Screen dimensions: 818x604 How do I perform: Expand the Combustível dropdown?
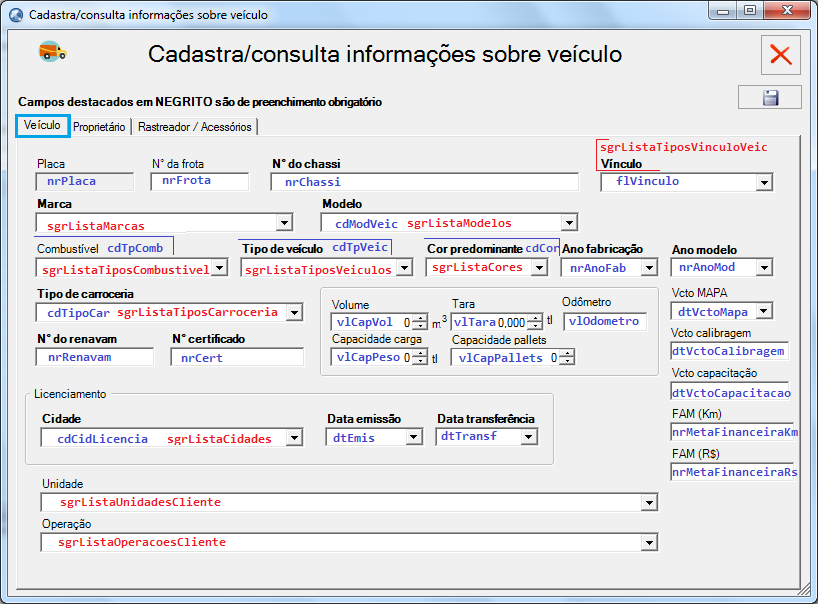(x=220, y=268)
